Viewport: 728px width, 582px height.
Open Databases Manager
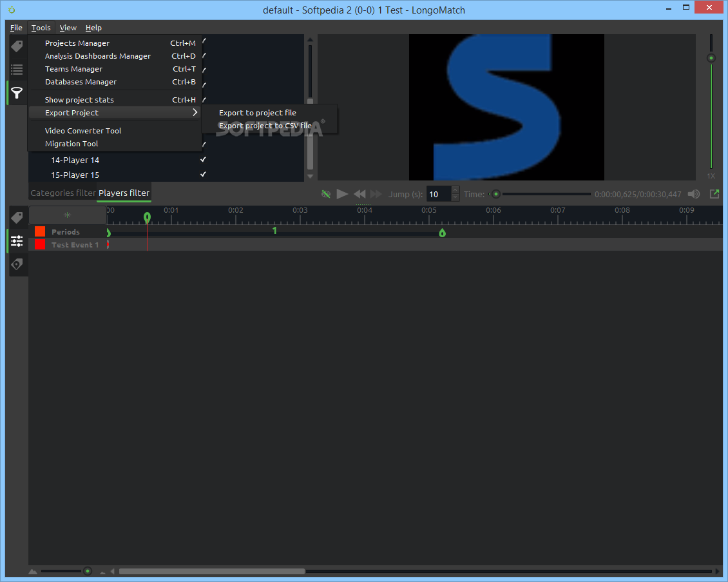[115, 82]
